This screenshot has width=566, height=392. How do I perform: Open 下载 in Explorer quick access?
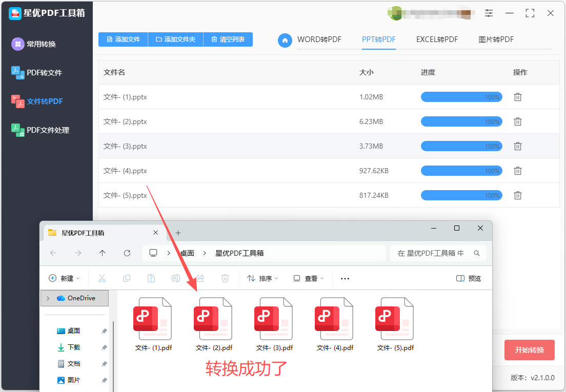click(x=69, y=347)
